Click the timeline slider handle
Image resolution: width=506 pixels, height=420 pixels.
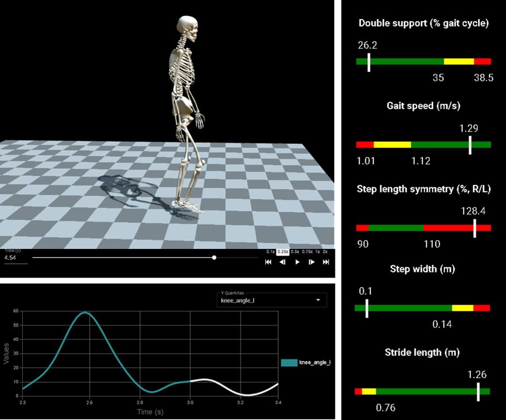coord(214,258)
